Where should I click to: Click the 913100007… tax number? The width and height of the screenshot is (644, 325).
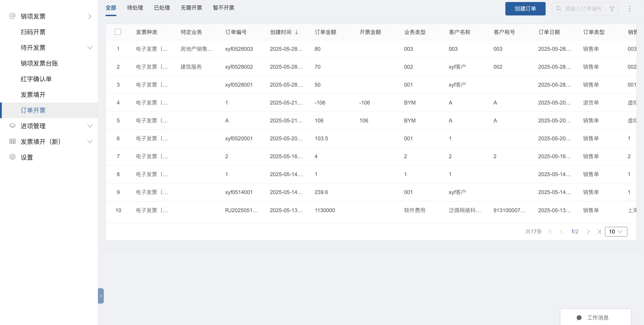click(x=510, y=210)
